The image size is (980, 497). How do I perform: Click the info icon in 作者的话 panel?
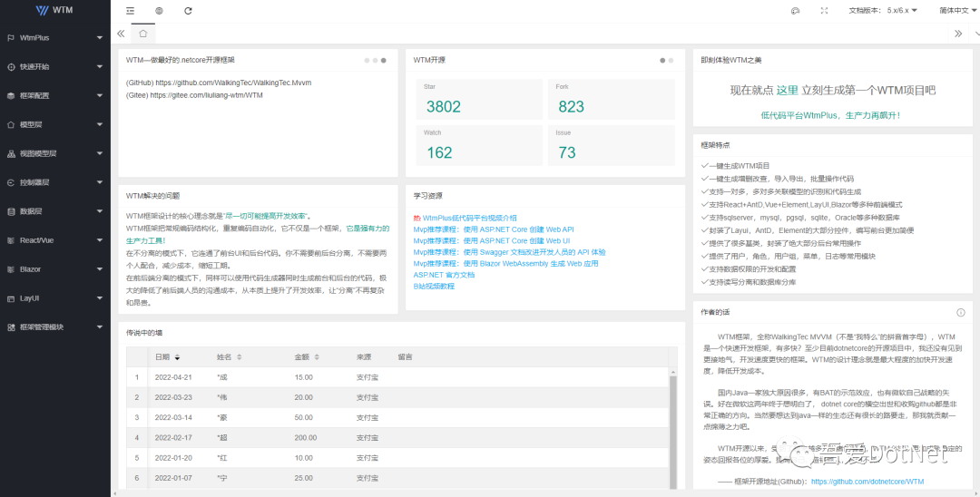pos(961,312)
